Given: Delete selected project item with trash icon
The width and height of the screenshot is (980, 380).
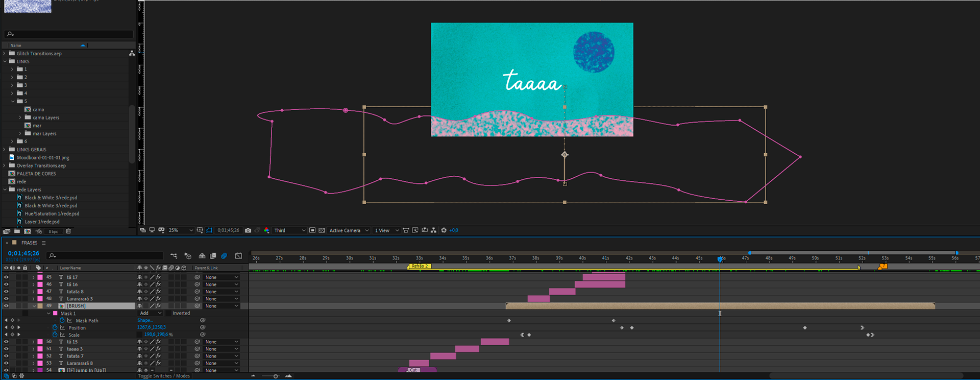Looking at the screenshot, I should [68, 231].
